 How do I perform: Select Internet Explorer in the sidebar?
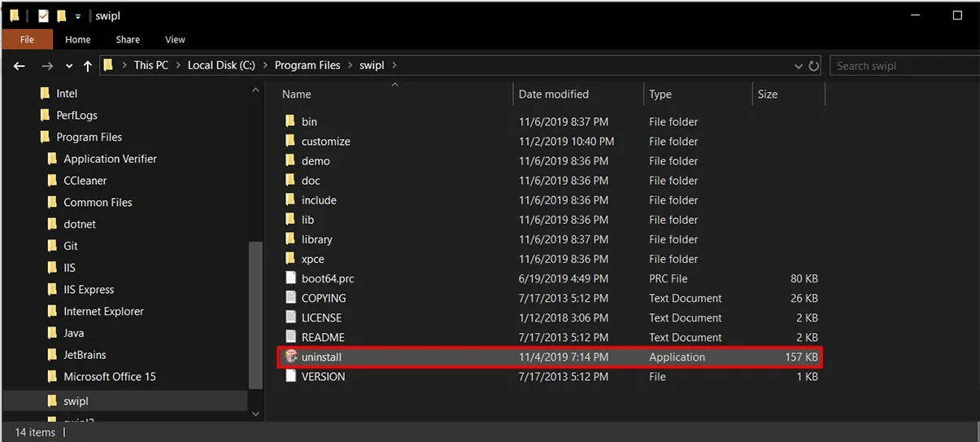coord(103,311)
